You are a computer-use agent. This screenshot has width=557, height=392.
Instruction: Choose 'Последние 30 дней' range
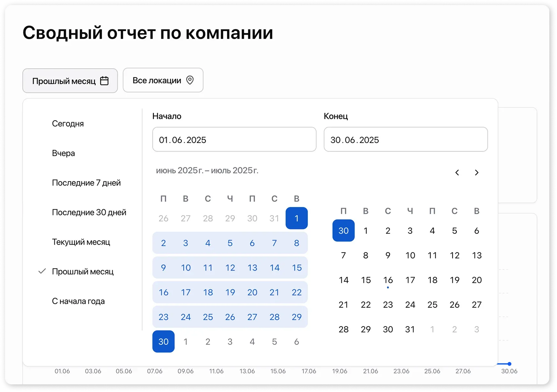click(89, 212)
